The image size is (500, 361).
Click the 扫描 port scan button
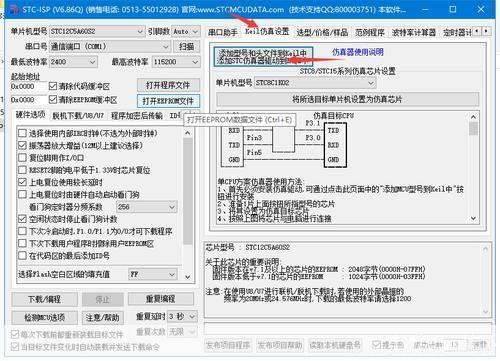[x=187, y=47]
